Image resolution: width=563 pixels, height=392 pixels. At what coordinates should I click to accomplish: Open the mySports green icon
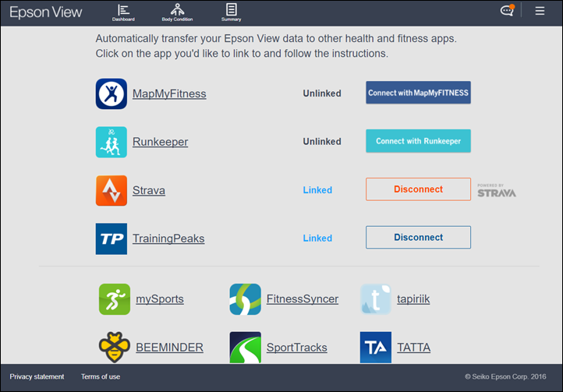pyautogui.click(x=115, y=298)
